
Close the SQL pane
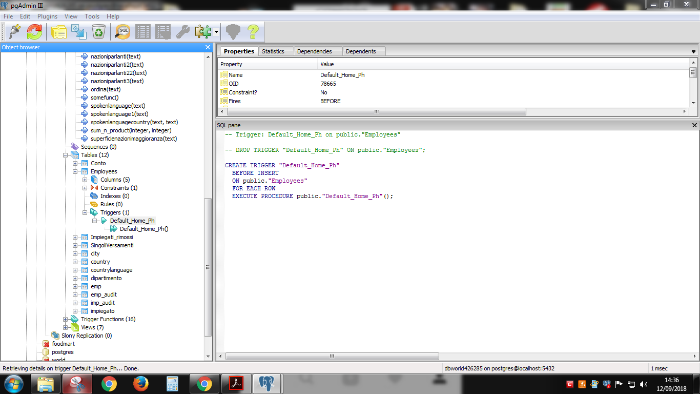pos(694,125)
